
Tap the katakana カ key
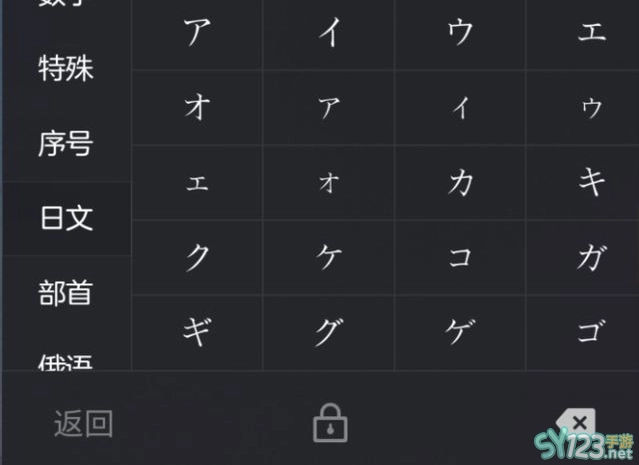coord(461,183)
